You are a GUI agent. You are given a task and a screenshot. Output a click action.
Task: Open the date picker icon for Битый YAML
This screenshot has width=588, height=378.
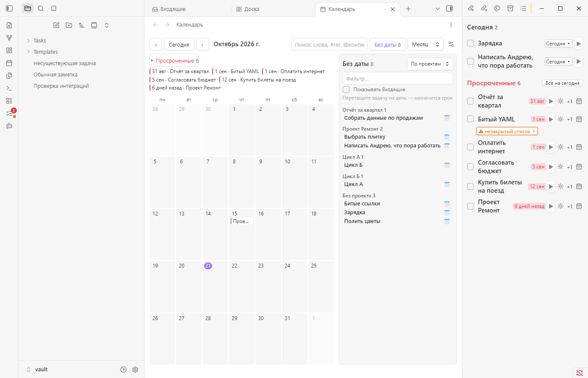(579, 119)
